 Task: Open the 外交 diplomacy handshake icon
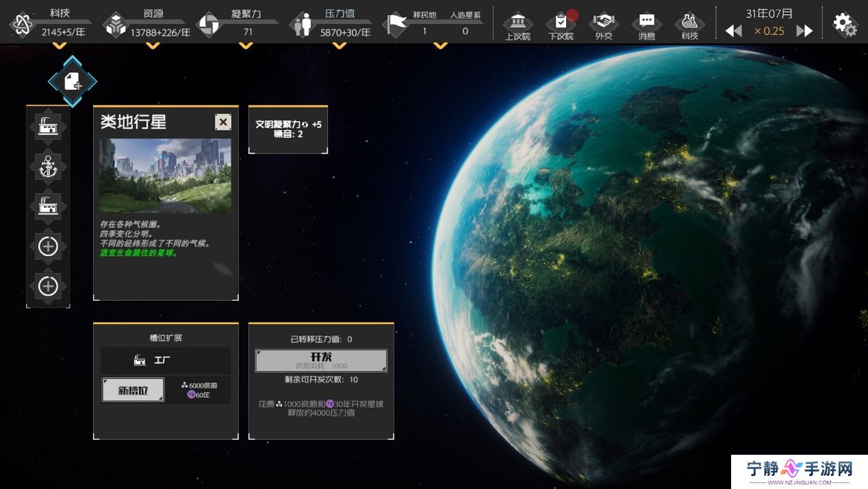click(603, 24)
